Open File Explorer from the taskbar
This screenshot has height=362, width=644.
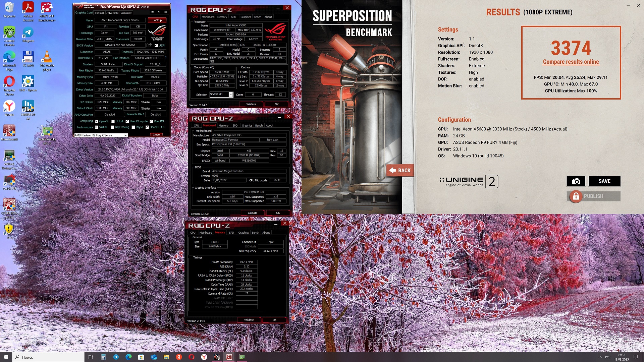[166, 357]
